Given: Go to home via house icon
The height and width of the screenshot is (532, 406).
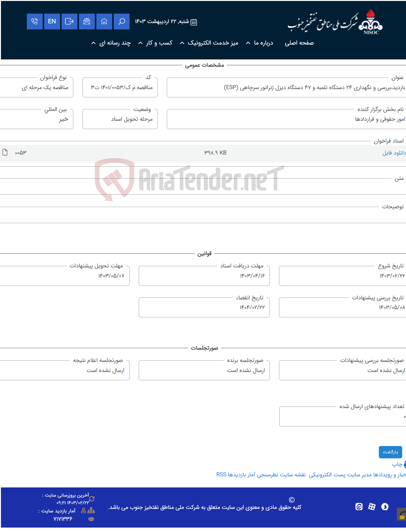Looking at the screenshot, I should pyautogui.click(x=104, y=21).
